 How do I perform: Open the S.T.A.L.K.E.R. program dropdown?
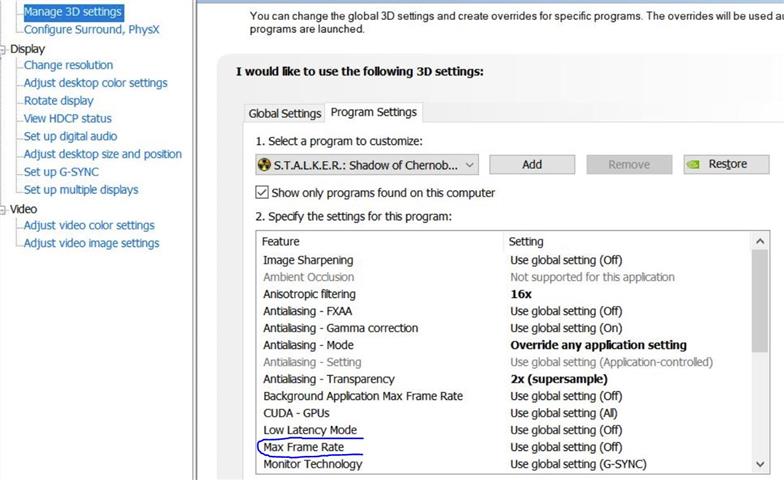pos(367,165)
